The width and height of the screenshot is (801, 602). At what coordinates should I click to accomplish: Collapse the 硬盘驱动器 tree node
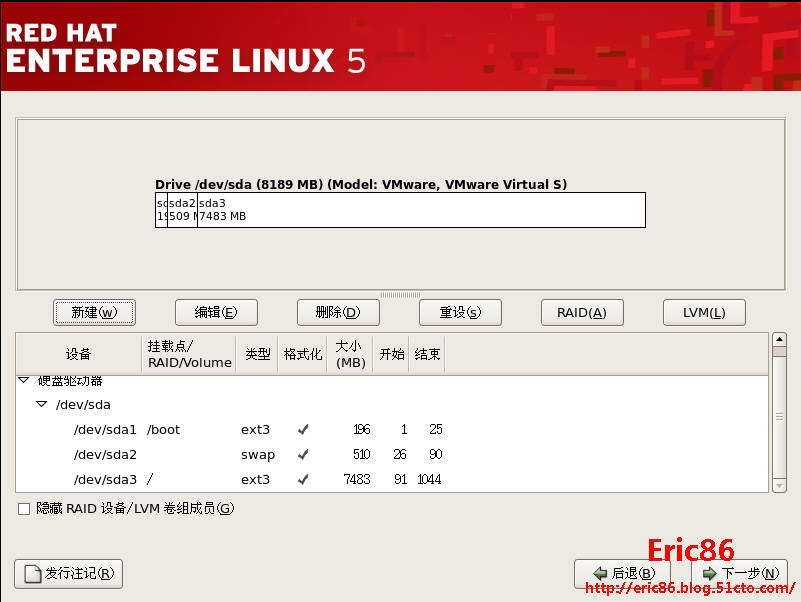click(23, 380)
